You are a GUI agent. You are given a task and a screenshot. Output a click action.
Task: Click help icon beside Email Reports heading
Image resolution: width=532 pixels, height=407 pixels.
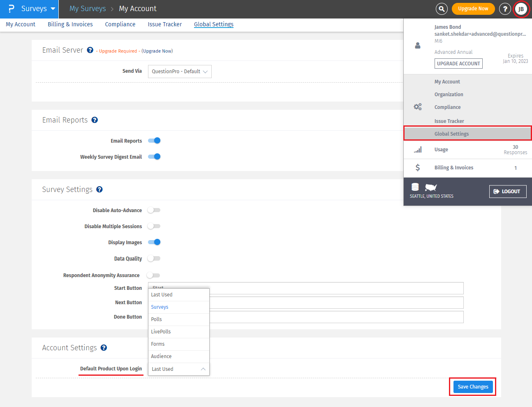click(95, 120)
